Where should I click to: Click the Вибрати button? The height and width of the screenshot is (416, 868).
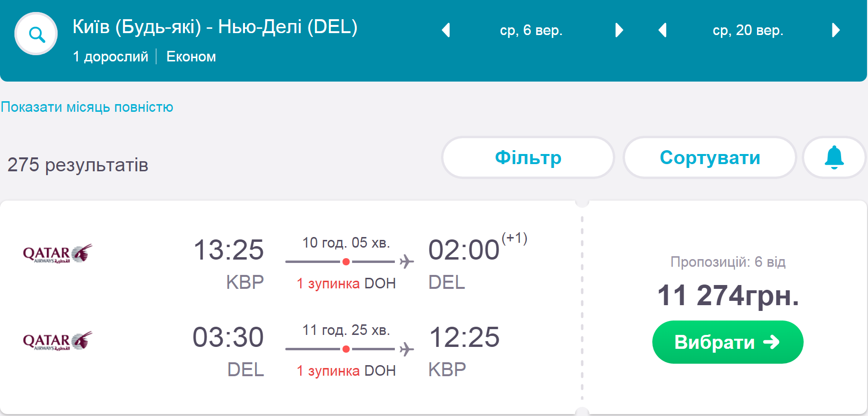pyautogui.click(x=727, y=342)
